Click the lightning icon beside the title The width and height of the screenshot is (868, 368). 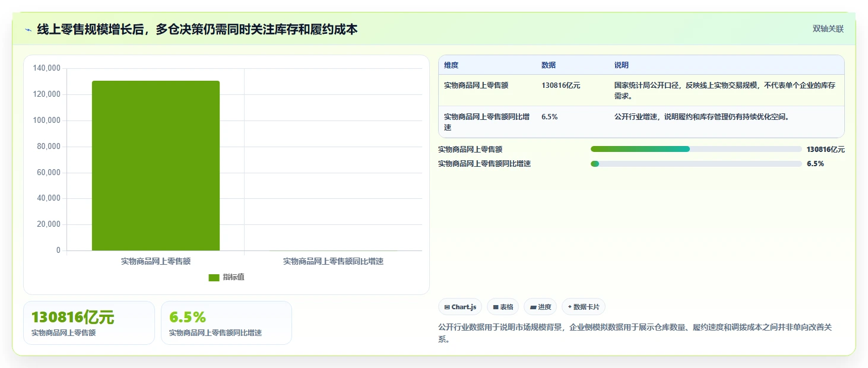pyautogui.click(x=28, y=30)
